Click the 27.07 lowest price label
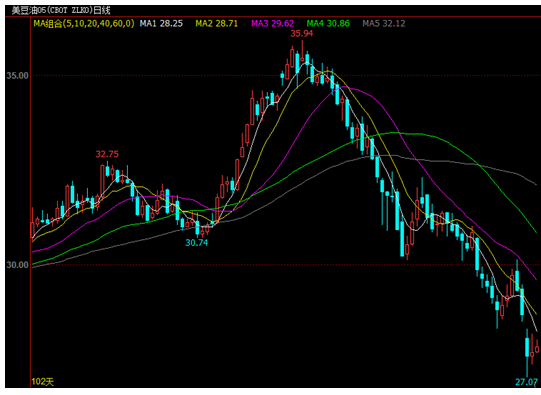This screenshot has width=541, height=395. [527, 382]
